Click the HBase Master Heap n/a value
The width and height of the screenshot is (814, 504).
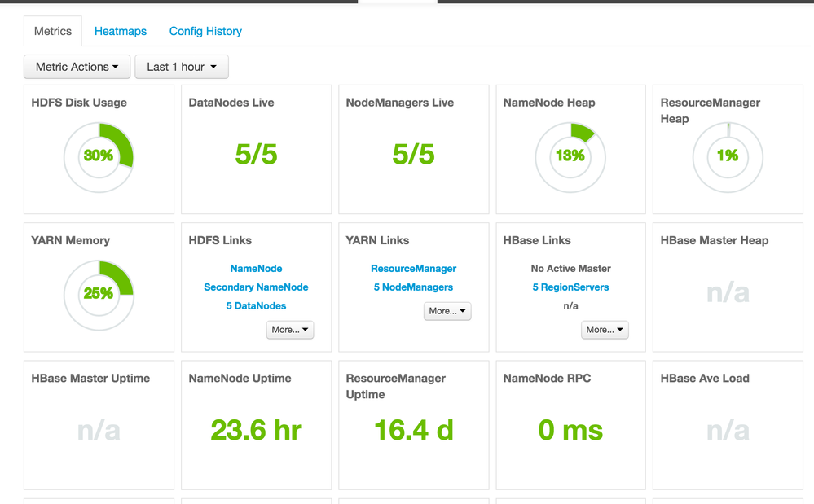point(728,293)
